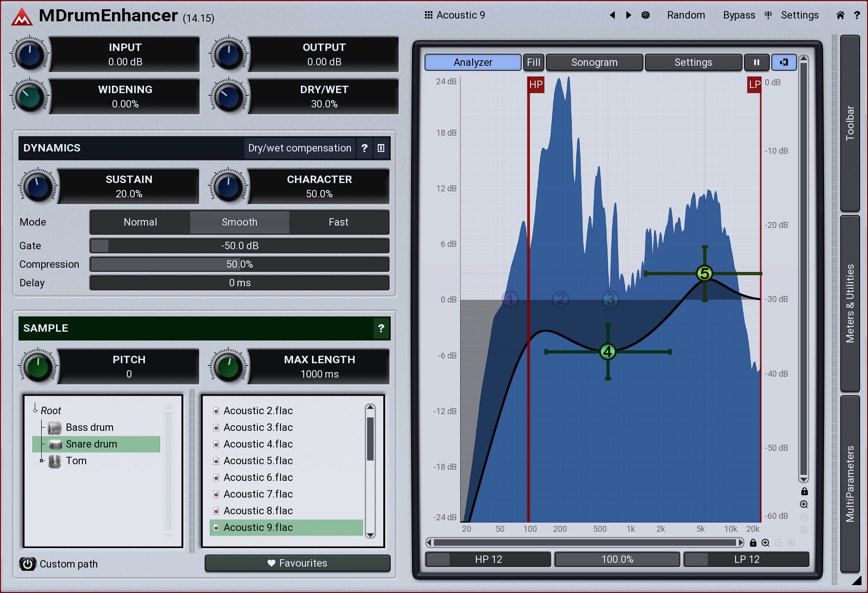Expand the Tom folder in sample tree
Screen dimensions: 868x593
coord(42,461)
